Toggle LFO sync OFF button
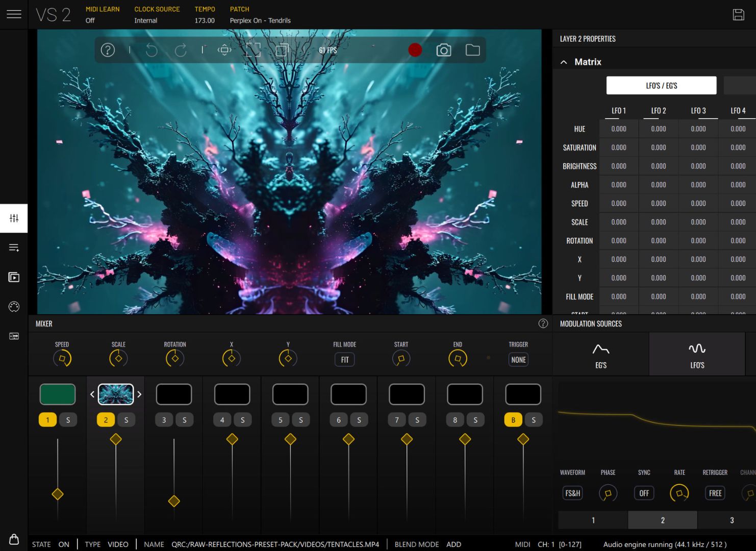 tap(644, 493)
